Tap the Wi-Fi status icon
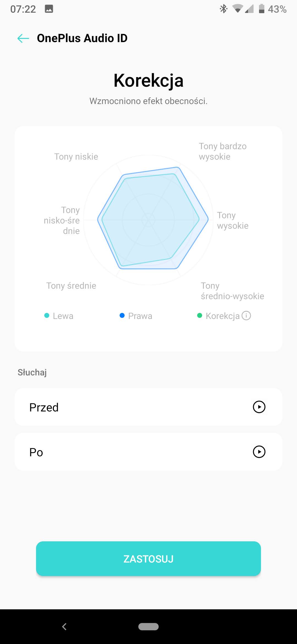 (x=237, y=9)
